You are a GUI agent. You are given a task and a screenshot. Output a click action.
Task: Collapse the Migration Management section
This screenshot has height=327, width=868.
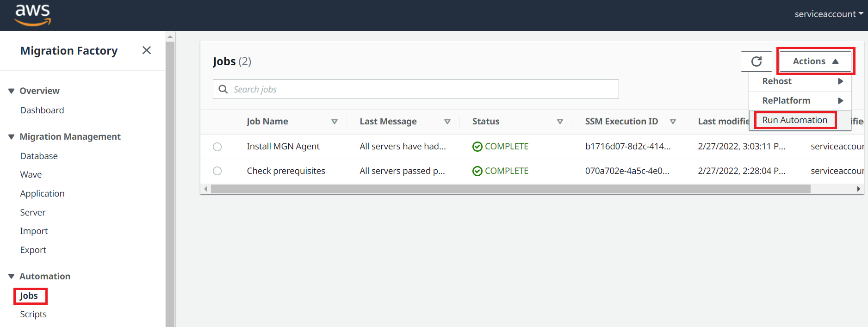11,137
